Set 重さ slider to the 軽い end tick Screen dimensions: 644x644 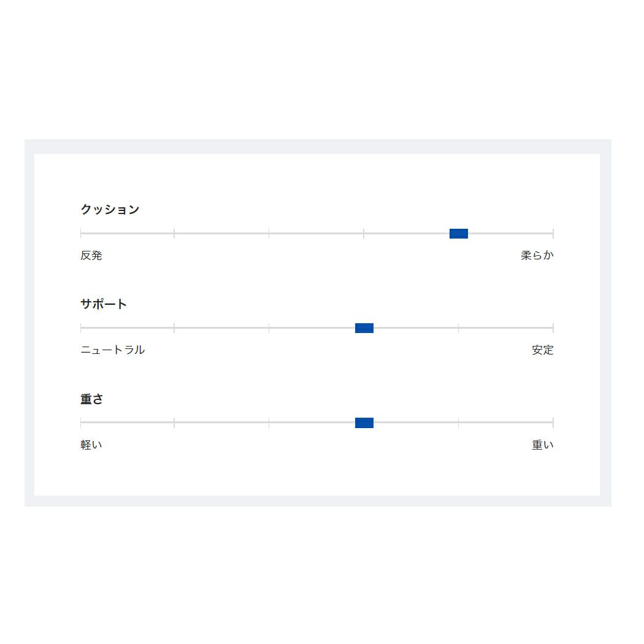81,423
